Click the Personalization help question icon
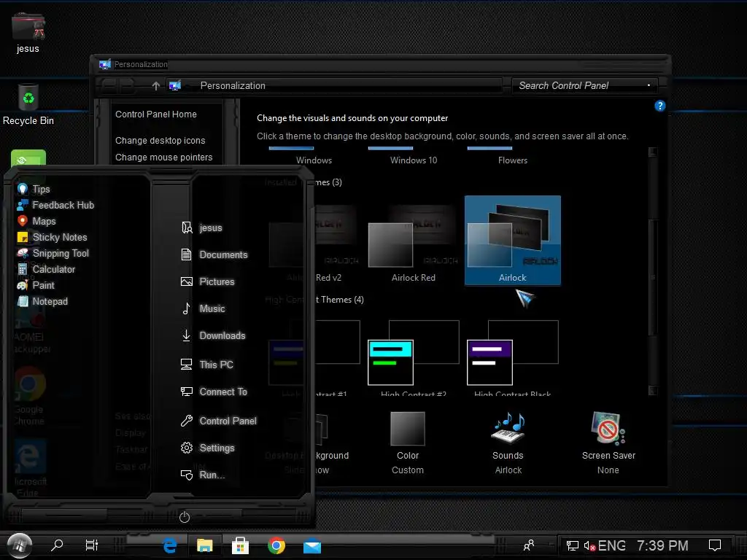Screen dimensions: 747x560 point(659,106)
